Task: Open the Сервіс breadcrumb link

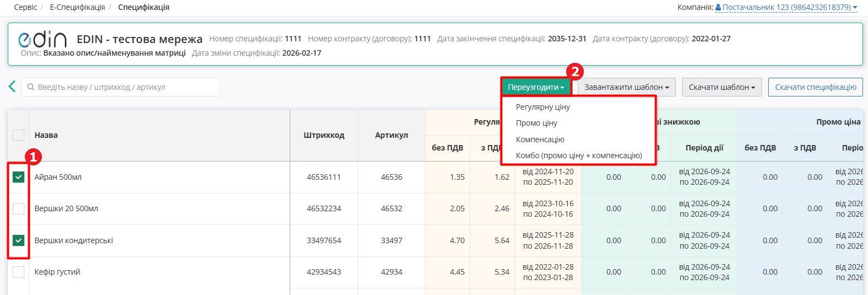Action: [x=25, y=7]
